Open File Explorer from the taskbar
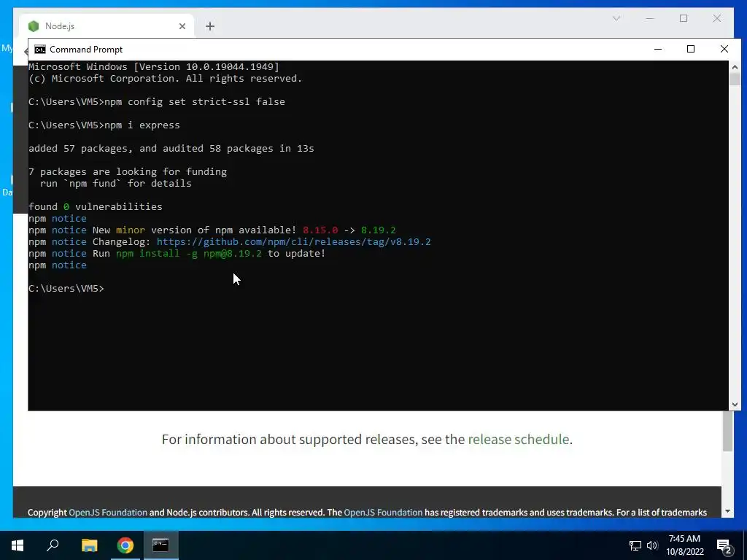This screenshot has height=560, width=747. click(89, 545)
